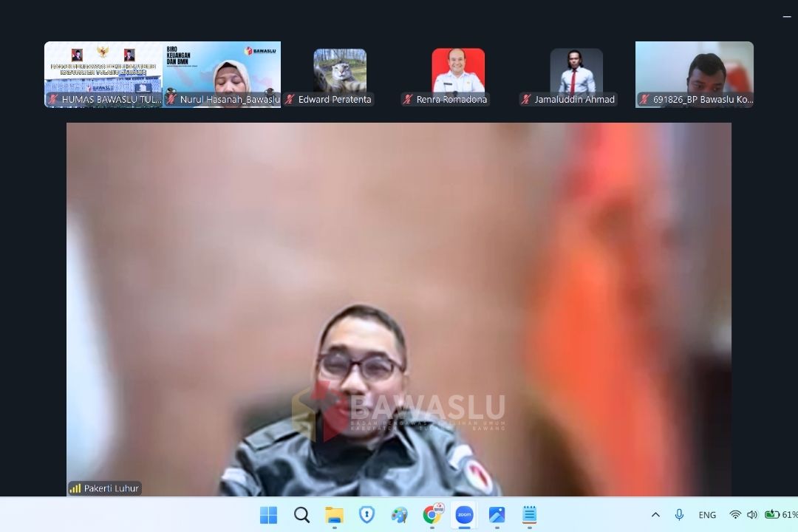The width and height of the screenshot is (798, 532).
Task: Click the volume speaker tray icon
Action: 752,515
